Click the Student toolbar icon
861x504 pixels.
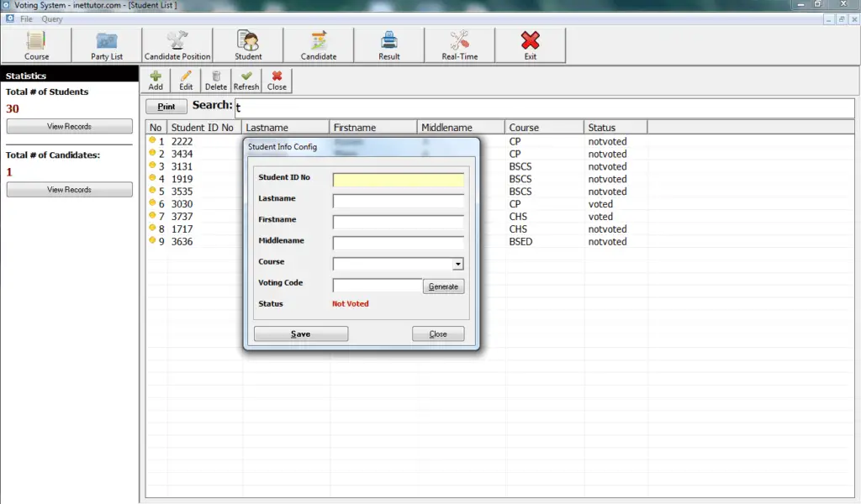tap(248, 44)
